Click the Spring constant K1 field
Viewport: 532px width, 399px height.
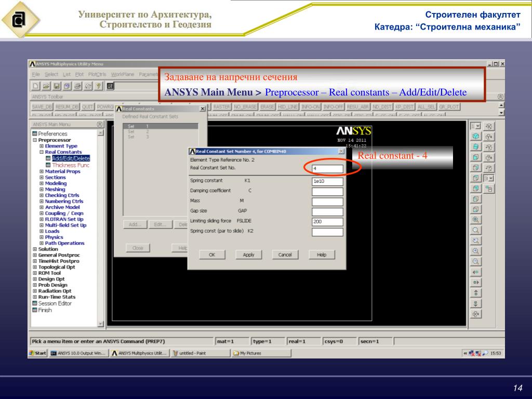coord(327,181)
